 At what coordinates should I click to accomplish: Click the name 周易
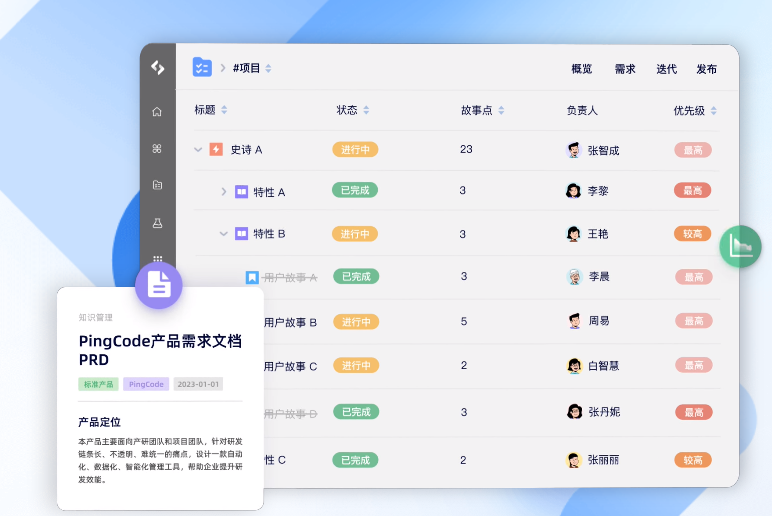point(599,321)
